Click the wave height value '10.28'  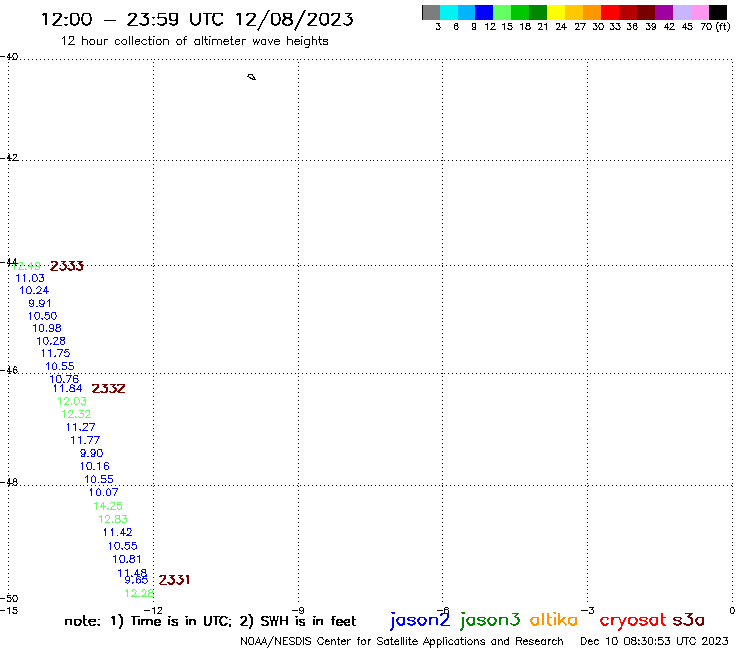[51, 341]
